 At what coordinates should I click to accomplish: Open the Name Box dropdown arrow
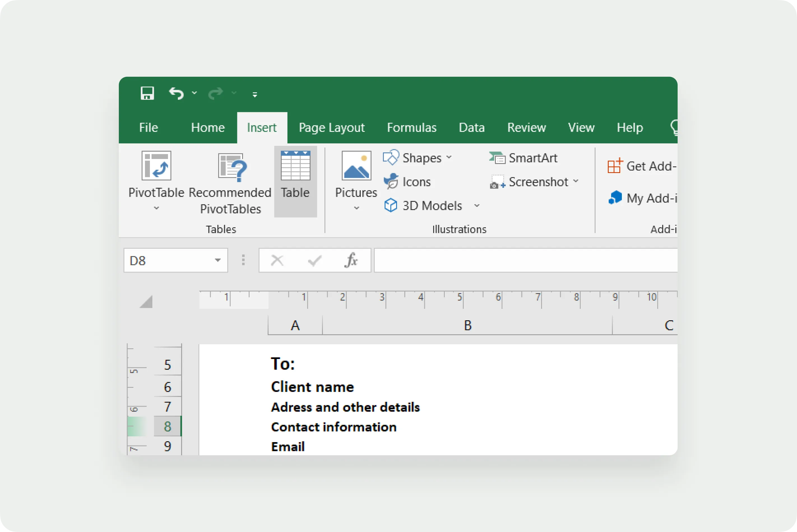point(218,261)
